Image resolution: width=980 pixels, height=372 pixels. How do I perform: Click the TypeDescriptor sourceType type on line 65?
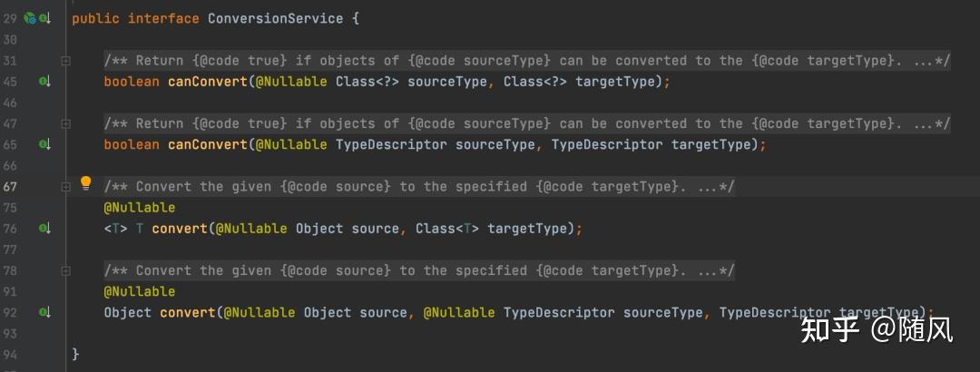[391, 144]
